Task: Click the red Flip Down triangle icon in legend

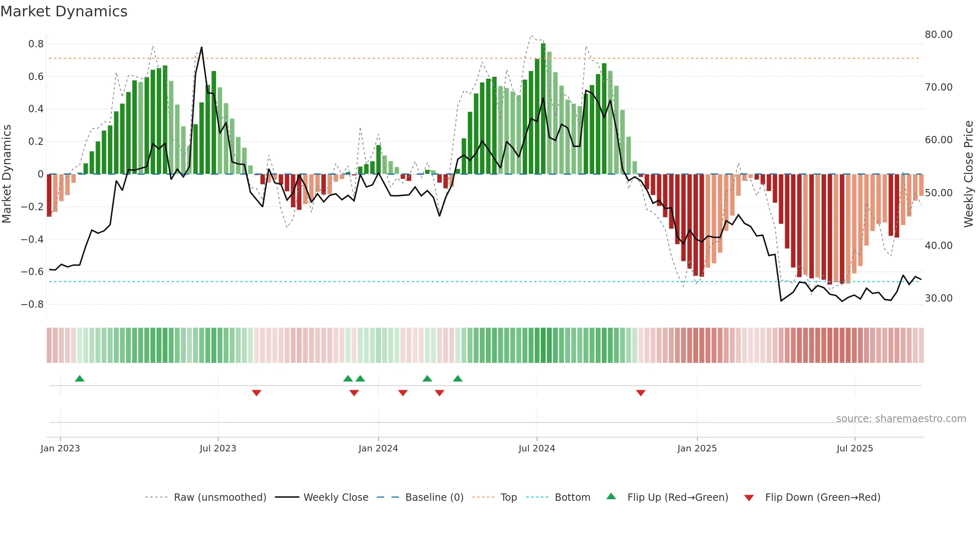Action: point(749,498)
